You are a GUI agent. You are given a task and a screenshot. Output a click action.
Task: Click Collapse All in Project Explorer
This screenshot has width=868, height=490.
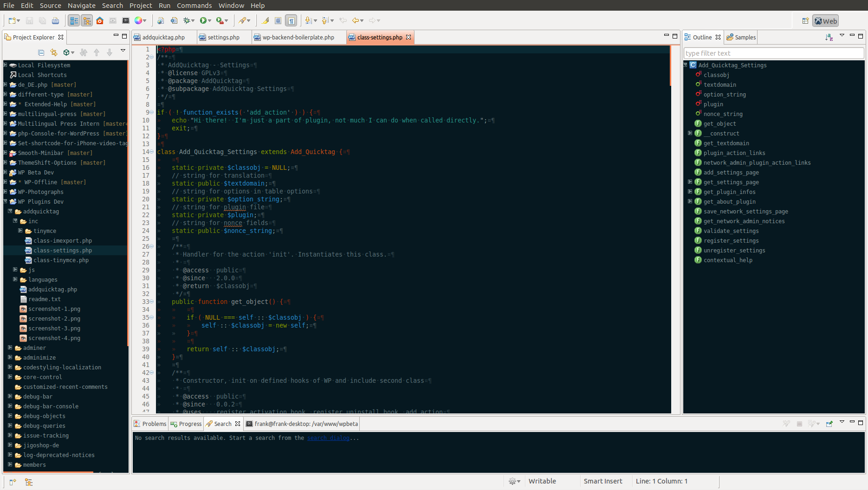41,52
